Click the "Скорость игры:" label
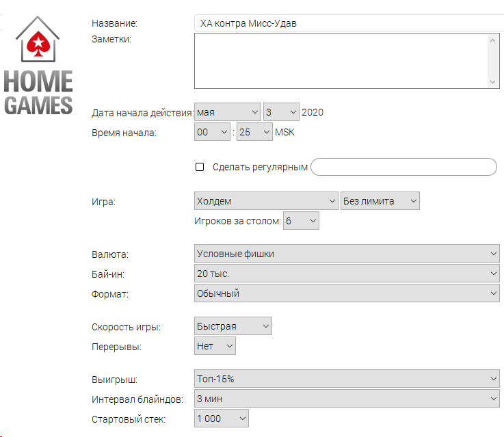504x437 pixels. pyautogui.click(x=126, y=327)
